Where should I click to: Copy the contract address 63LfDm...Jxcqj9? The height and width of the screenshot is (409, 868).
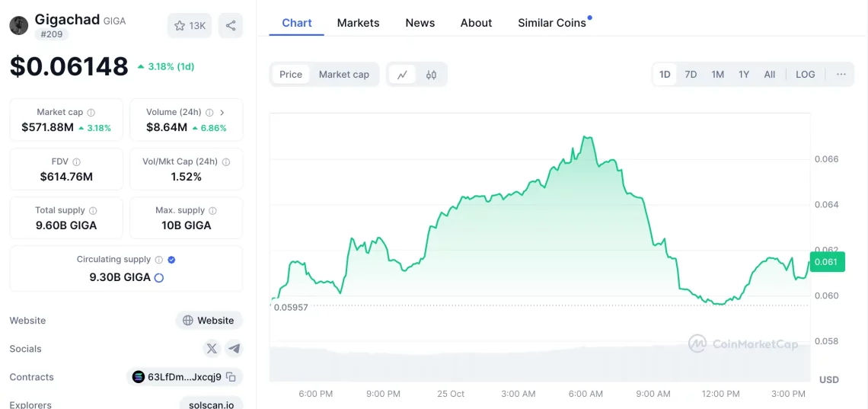[231, 377]
